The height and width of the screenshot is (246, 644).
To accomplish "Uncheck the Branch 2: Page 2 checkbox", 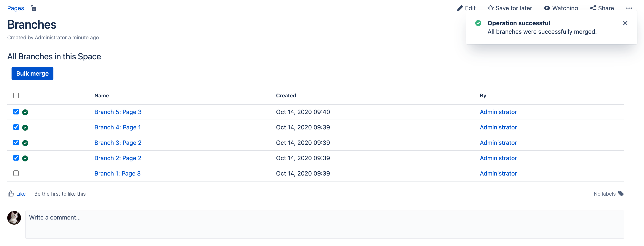I will click(x=16, y=158).
